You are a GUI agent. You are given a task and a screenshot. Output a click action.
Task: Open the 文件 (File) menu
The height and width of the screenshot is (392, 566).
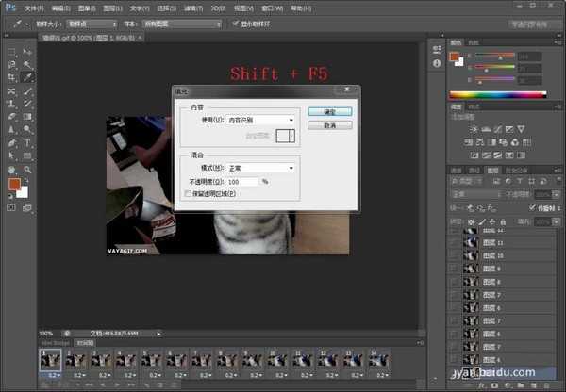[x=33, y=6]
